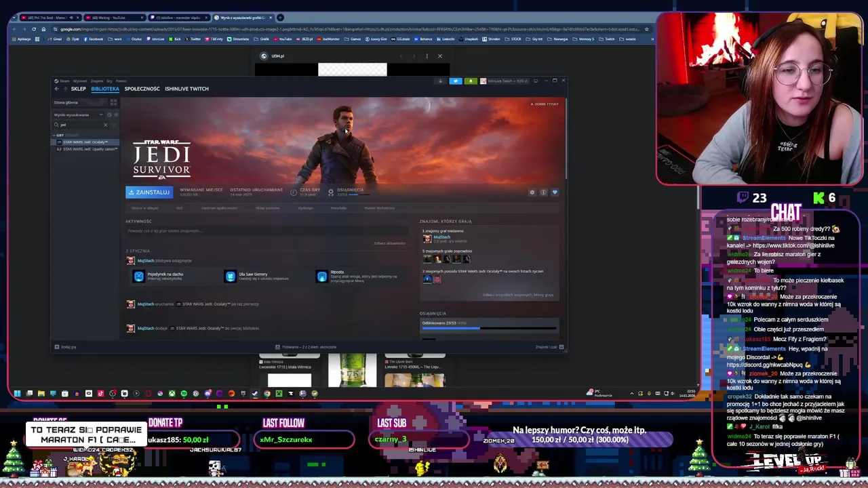Open UDH.pl preview more options menu
Screen dimensions: 868x488
coord(427,56)
